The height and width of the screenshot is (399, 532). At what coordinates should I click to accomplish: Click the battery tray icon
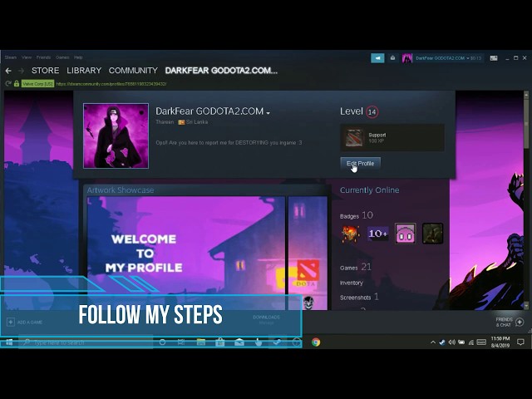(461, 342)
